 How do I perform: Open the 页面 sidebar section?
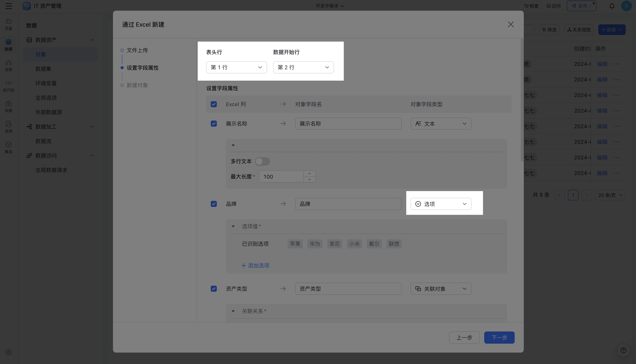[9, 25]
